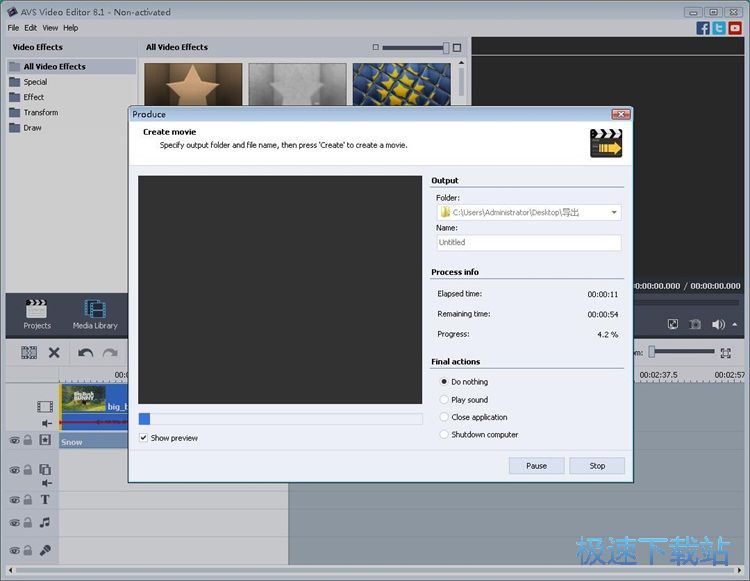Open the YouTube link icon

pos(735,28)
